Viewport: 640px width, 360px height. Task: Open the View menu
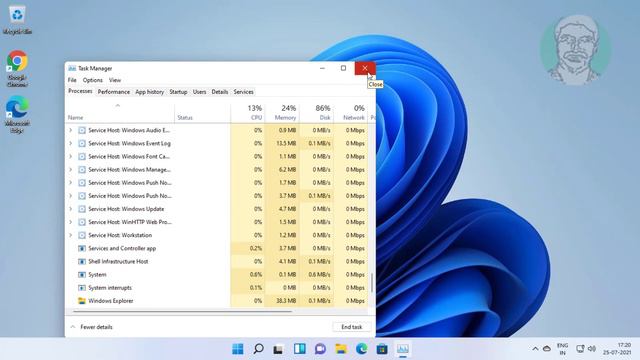[x=115, y=80]
